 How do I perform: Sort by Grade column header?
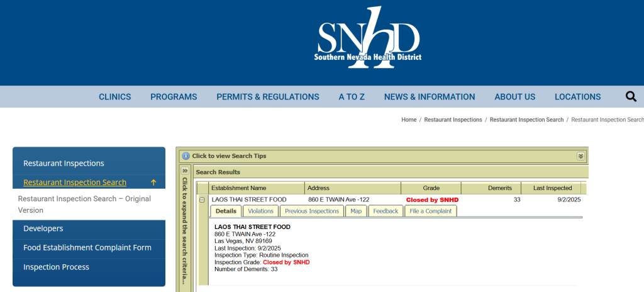tap(431, 188)
